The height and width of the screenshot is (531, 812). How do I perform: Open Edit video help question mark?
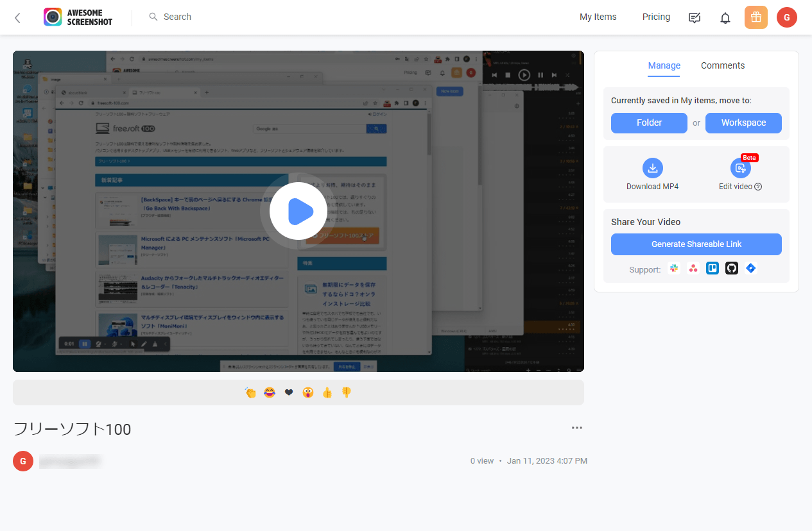758,187
